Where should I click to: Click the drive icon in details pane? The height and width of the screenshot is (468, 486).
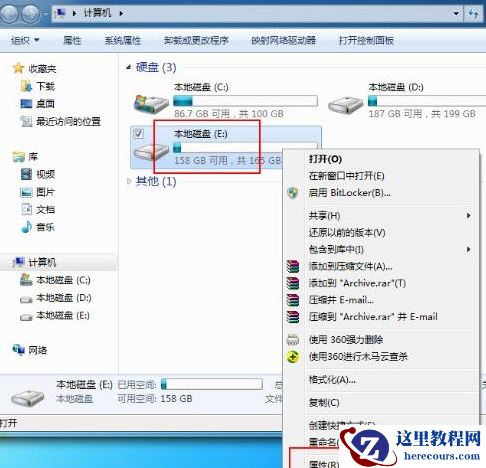(27, 397)
